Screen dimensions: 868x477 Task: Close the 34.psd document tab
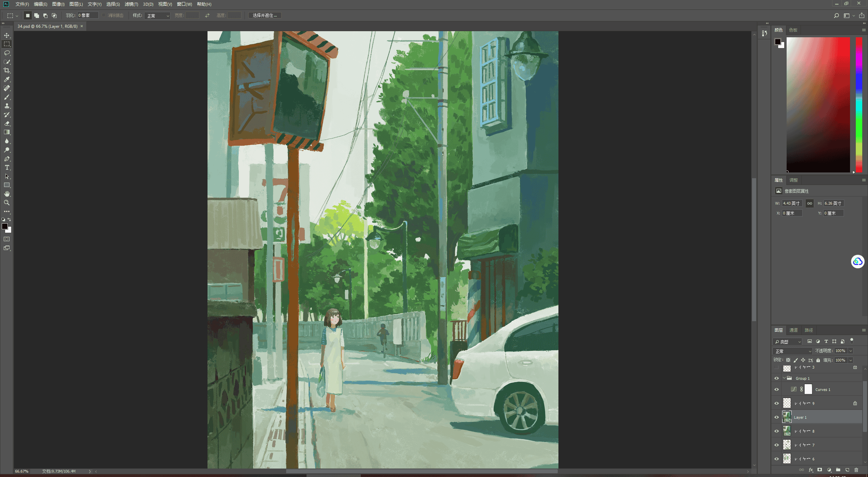coord(82,26)
